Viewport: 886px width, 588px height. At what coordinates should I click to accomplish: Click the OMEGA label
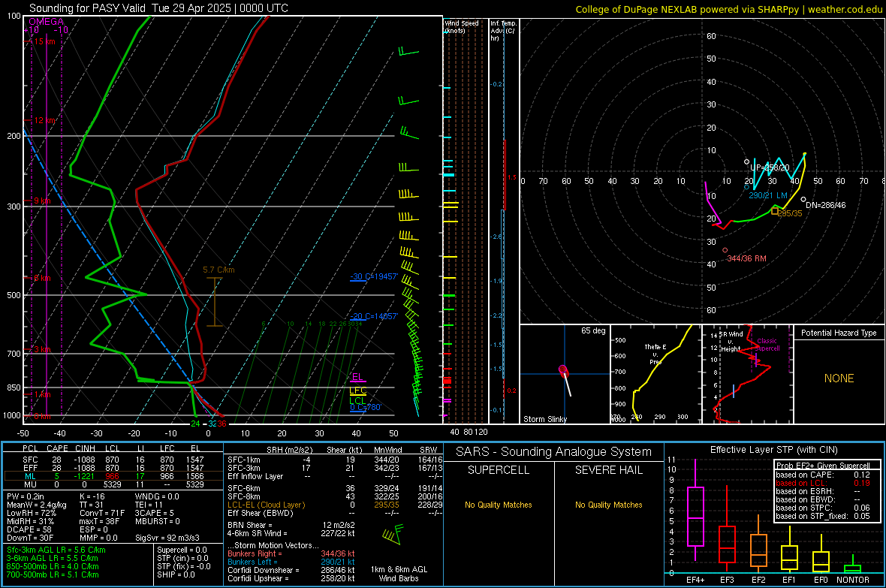coord(46,22)
